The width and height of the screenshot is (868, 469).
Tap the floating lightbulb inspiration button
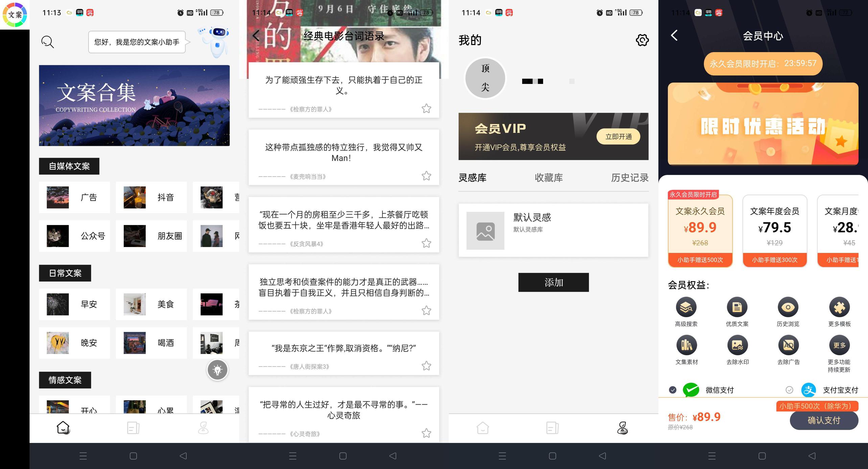click(217, 370)
